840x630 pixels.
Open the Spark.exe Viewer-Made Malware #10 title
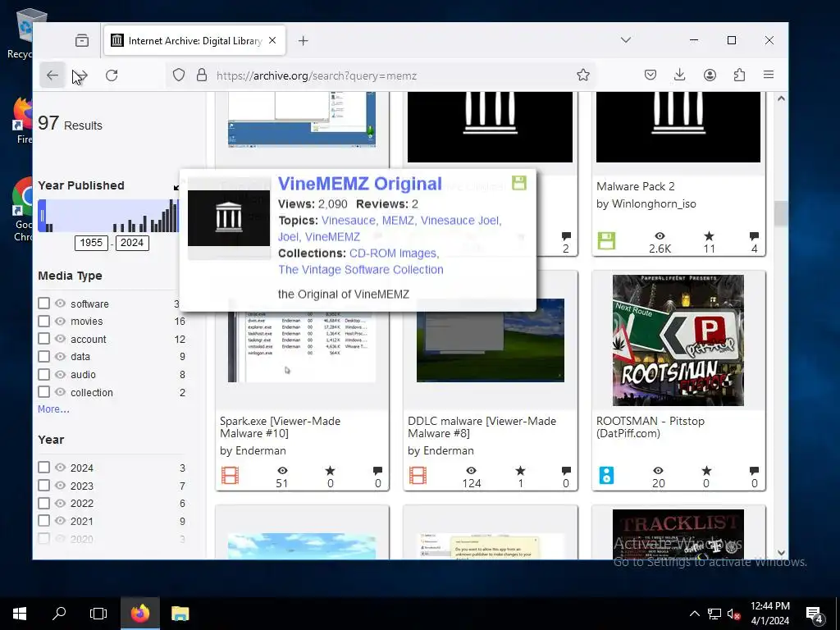pyautogui.click(x=281, y=427)
